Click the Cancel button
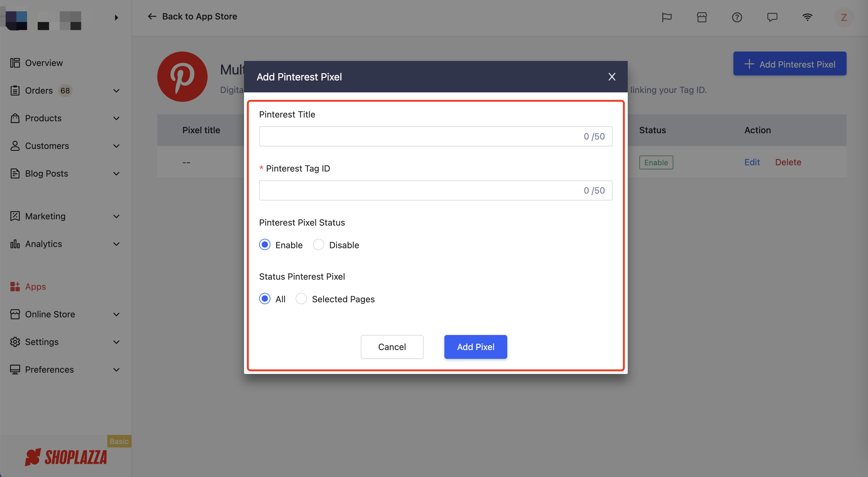 click(x=392, y=347)
